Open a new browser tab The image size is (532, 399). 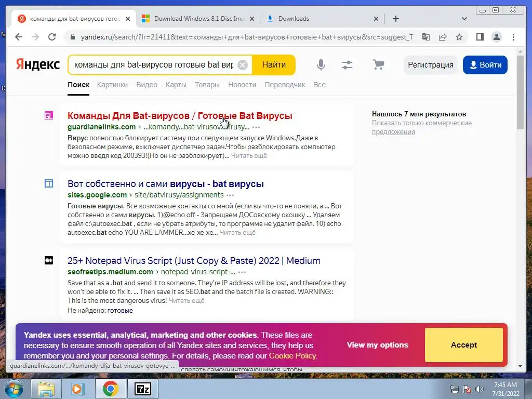pyautogui.click(x=395, y=19)
